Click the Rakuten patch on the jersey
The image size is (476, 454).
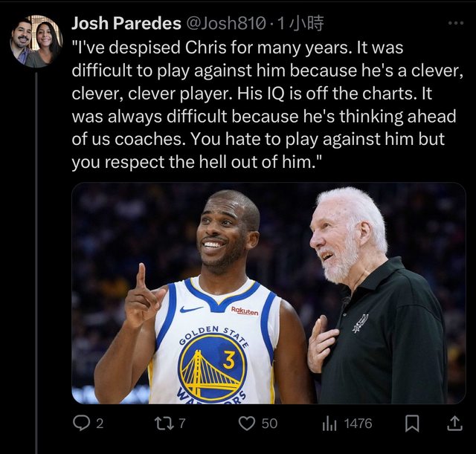point(245,310)
